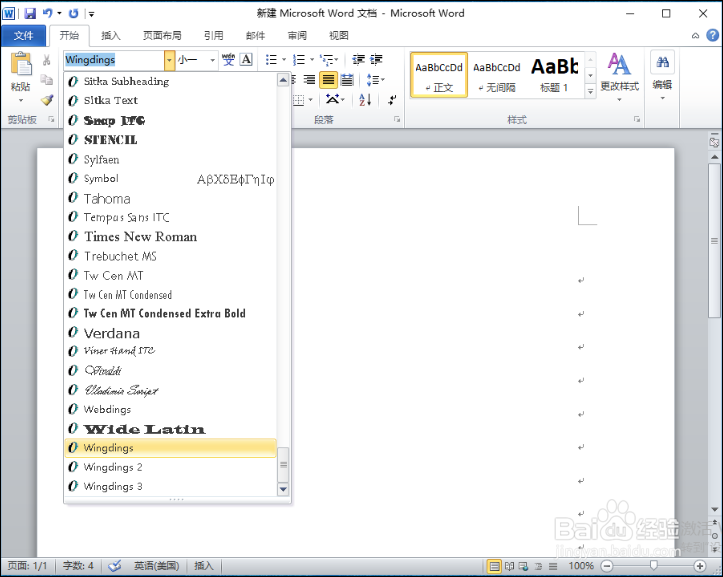Click the Change Styles (更改样式) icon
Image resolution: width=723 pixels, height=577 pixels.
pos(619,65)
